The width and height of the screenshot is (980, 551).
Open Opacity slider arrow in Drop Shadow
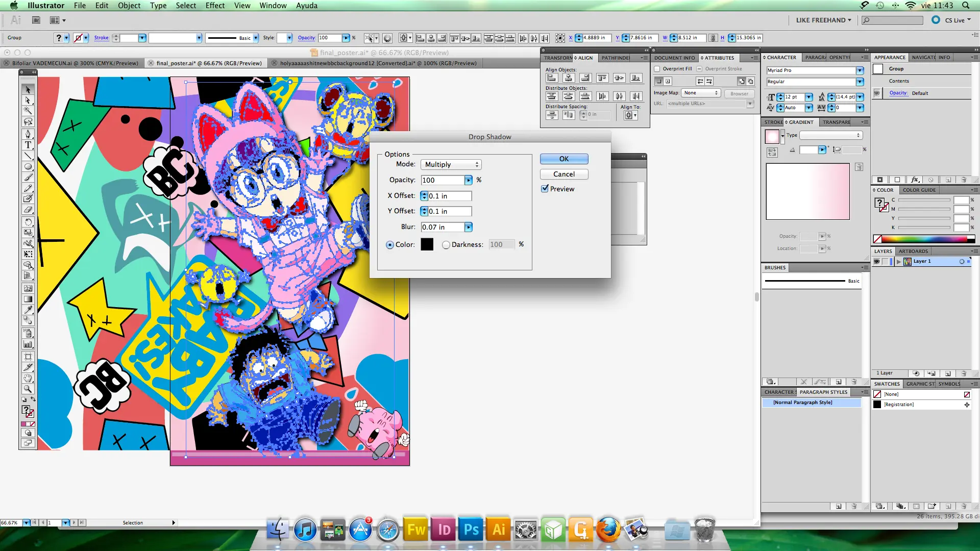[468, 180]
